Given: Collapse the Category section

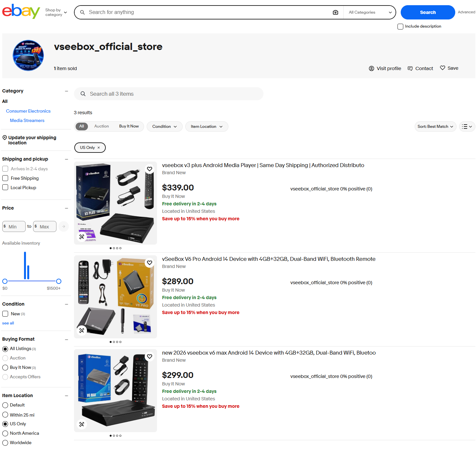Looking at the screenshot, I should tap(67, 91).
